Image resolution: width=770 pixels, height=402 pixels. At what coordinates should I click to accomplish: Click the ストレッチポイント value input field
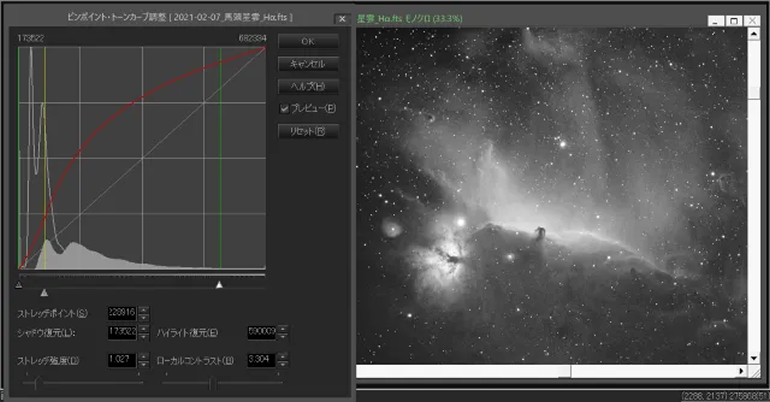[x=122, y=313]
